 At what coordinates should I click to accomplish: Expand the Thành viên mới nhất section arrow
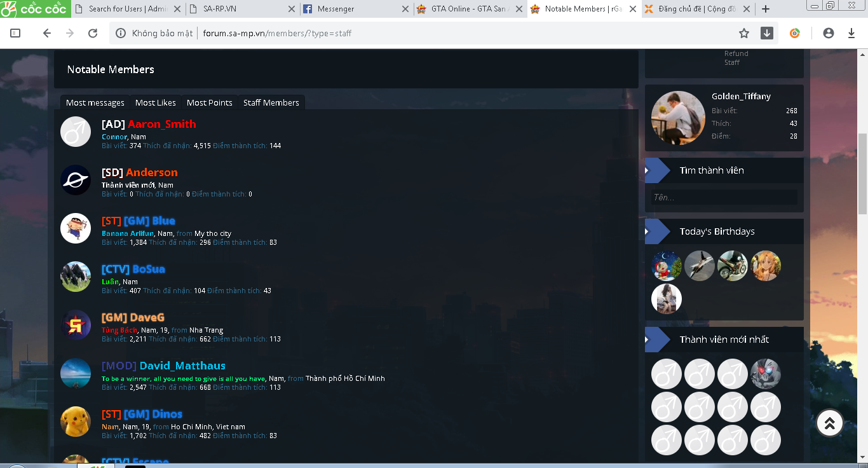pos(648,340)
